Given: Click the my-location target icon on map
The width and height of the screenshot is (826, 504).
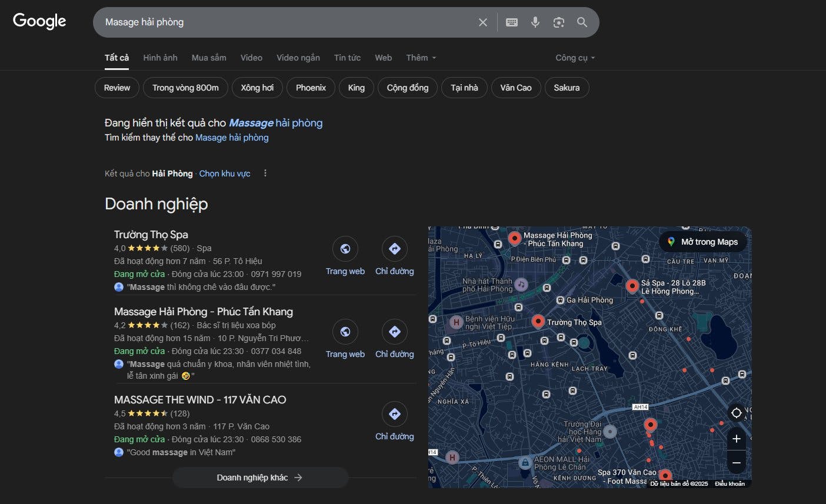Looking at the screenshot, I should tap(736, 413).
